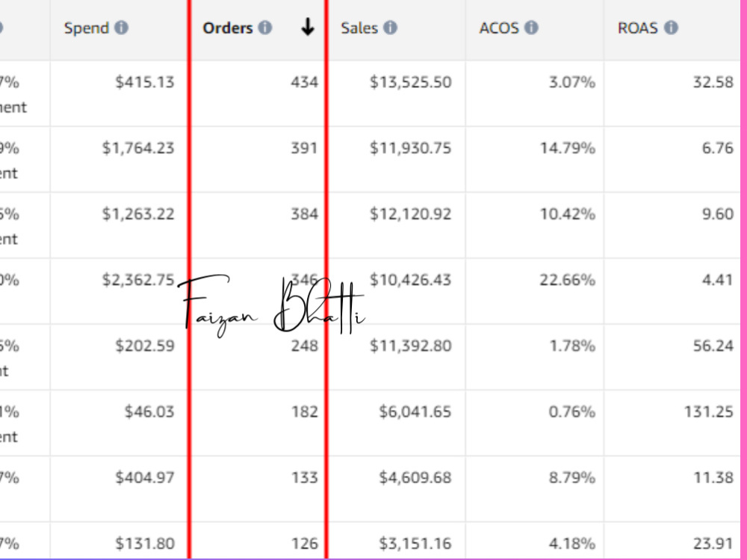Image resolution: width=747 pixels, height=560 pixels.
Task: Click the orders count 182
Action: point(305,411)
